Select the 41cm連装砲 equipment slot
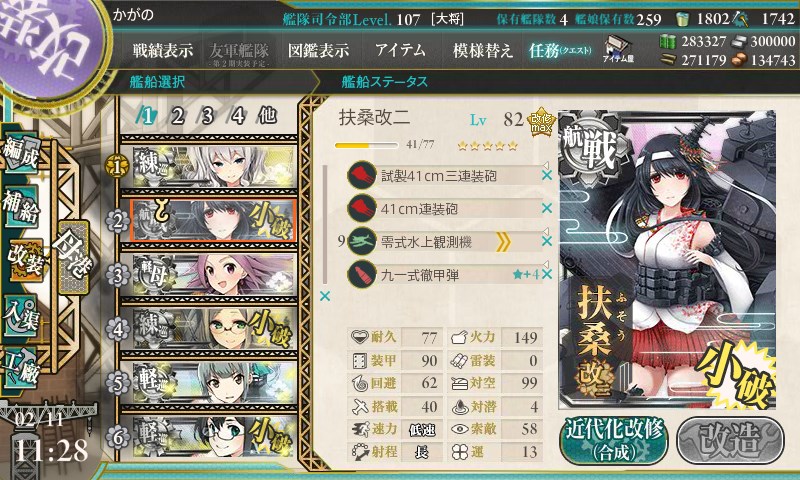800x480 pixels. 445,209
